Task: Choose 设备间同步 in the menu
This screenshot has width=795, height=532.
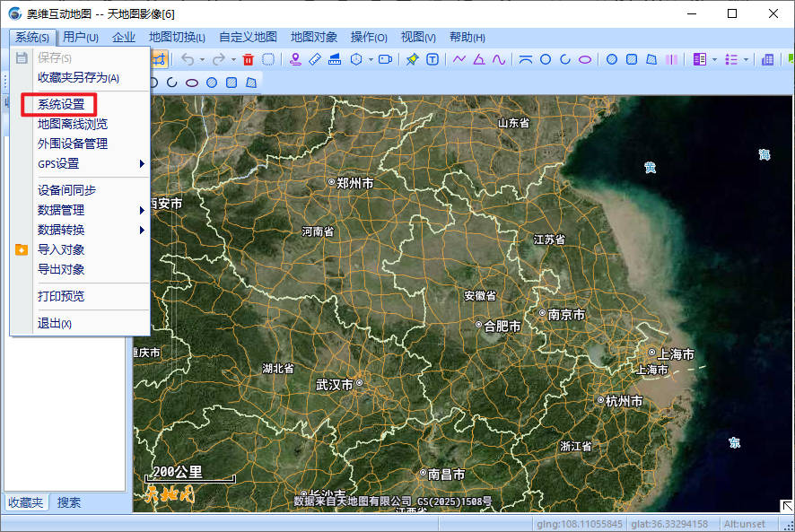Action: tap(66, 190)
